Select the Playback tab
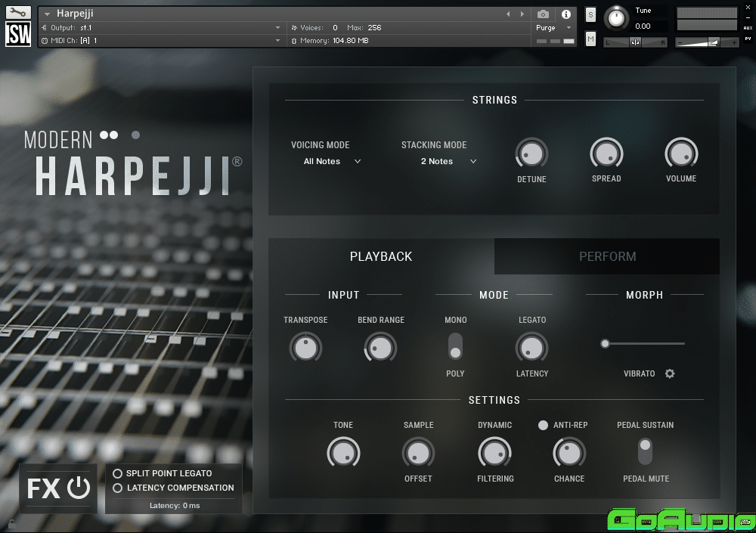The width and height of the screenshot is (756, 533). 381,256
